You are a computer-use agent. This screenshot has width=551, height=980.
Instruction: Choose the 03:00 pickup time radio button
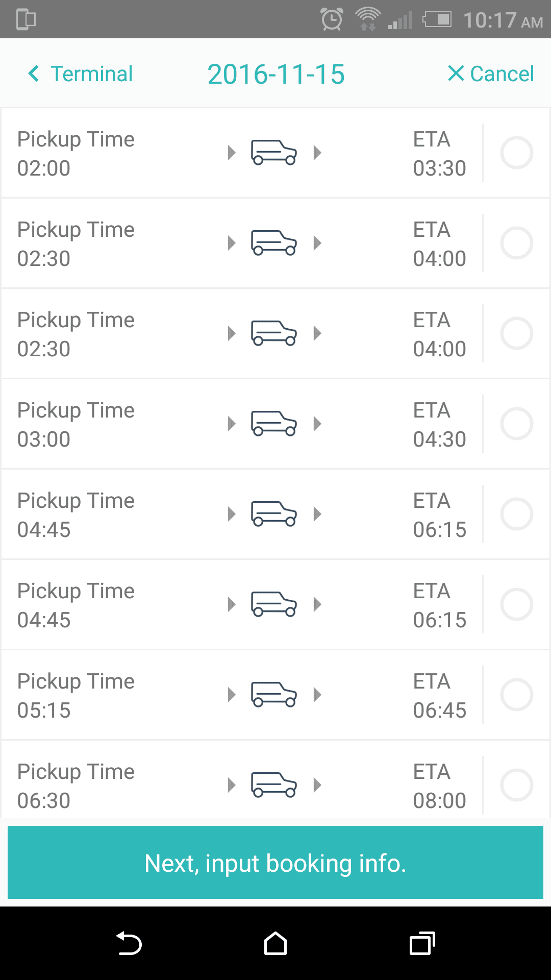tap(516, 424)
